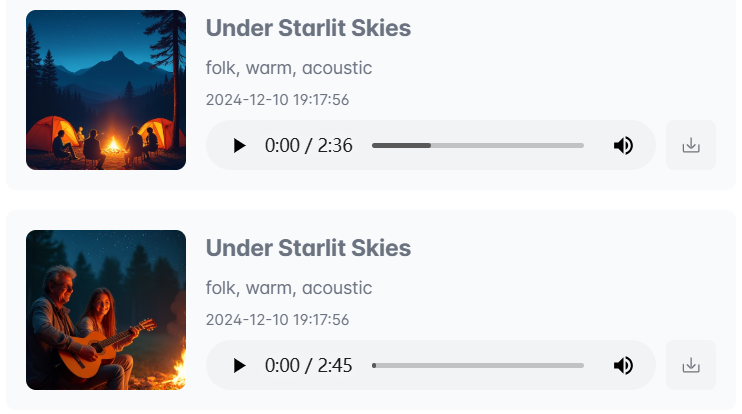Mute the 2:45 track's speaker icon

point(623,366)
